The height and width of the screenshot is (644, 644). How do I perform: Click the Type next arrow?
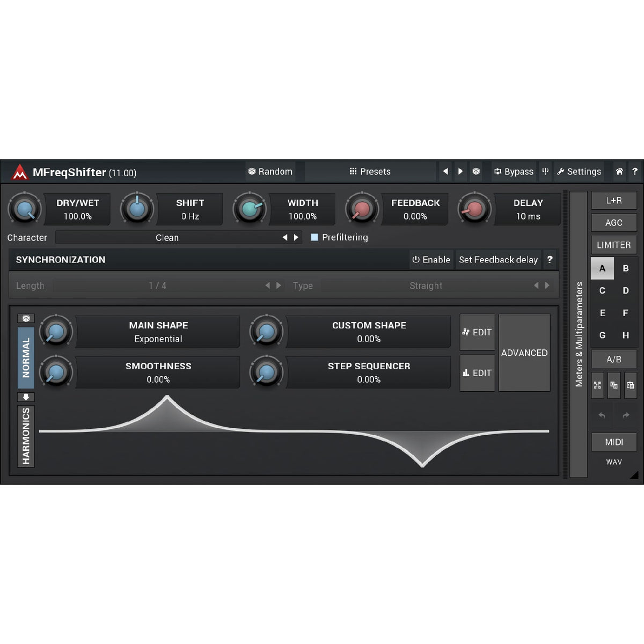(547, 286)
